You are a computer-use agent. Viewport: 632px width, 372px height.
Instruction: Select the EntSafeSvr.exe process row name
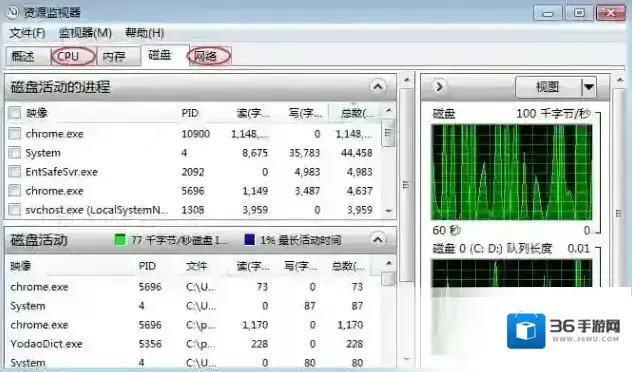coord(61,172)
